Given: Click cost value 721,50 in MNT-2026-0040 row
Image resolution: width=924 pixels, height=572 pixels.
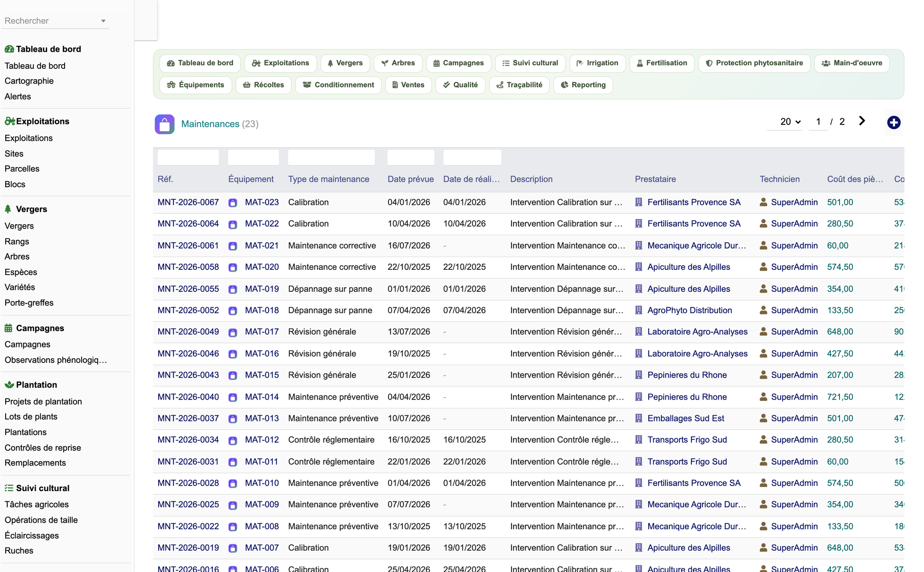Looking at the screenshot, I should tap(840, 397).
